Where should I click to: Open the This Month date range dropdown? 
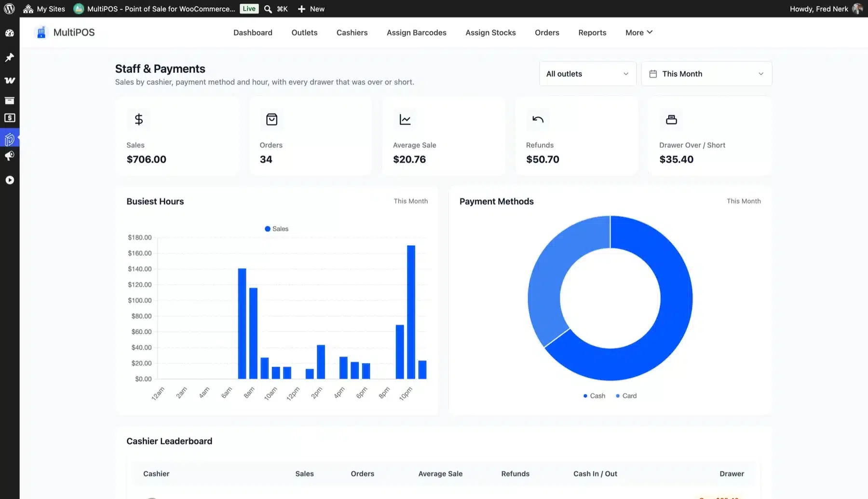coord(706,74)
